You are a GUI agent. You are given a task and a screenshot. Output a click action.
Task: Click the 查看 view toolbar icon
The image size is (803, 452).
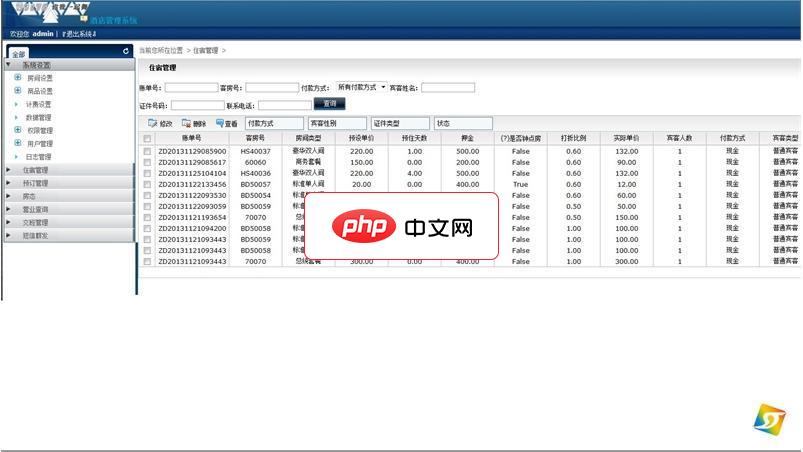pos(220,124)
